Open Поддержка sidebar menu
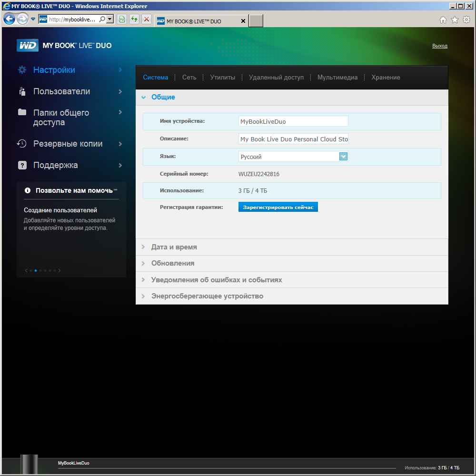 tap(56, 165)
